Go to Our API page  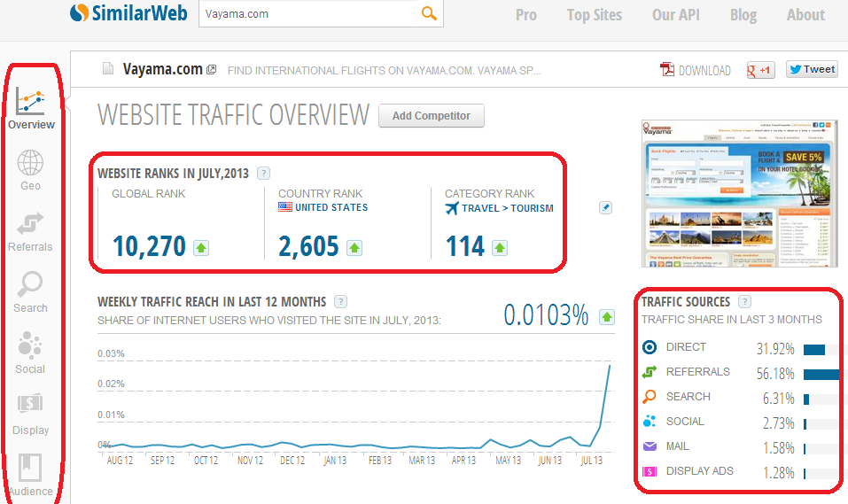tap(675, 15)
